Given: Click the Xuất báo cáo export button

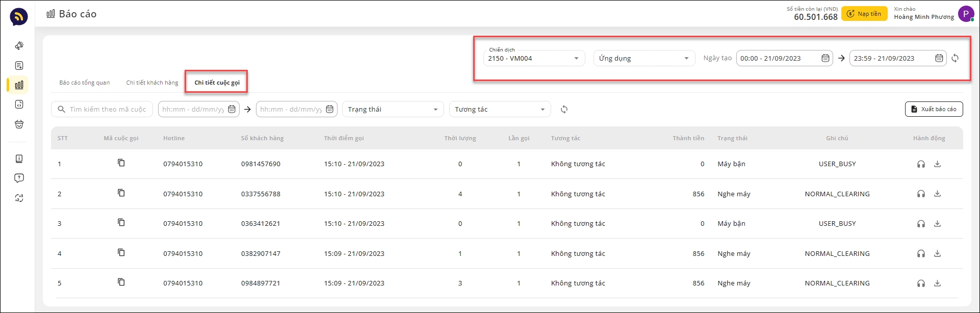Looking at the screenshot, I should tap(934, 109).
